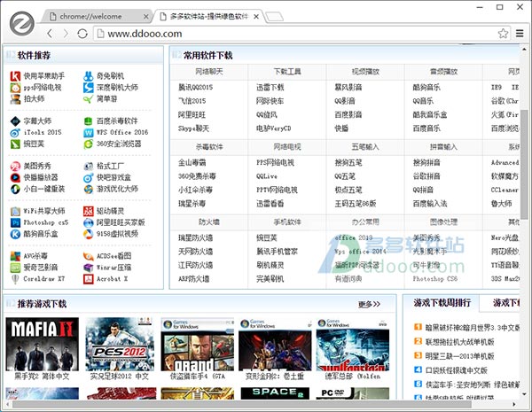Switch to the chrome://welcome tab
The height and width of the screenshot is (412, 532).
pos(96,16)
